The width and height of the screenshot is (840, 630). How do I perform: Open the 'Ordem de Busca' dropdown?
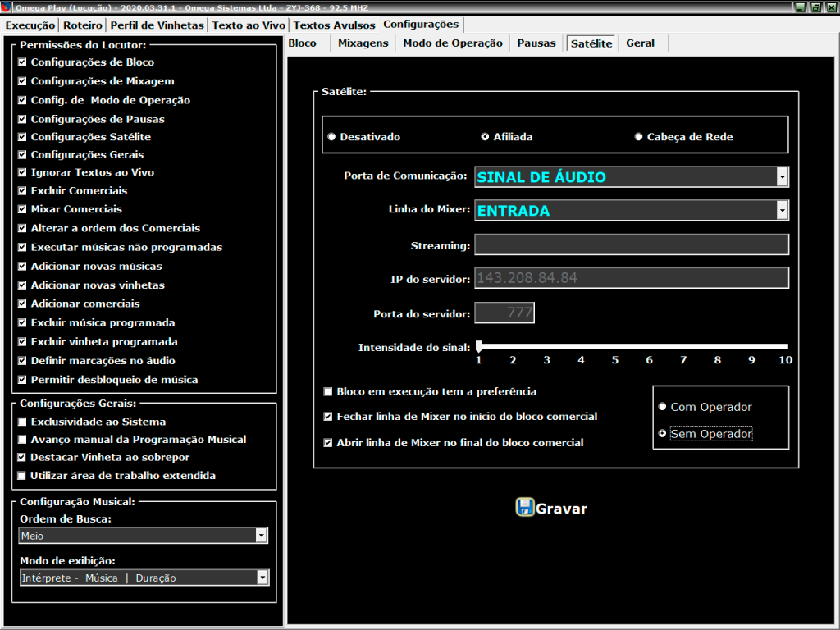tap(261, 536)
